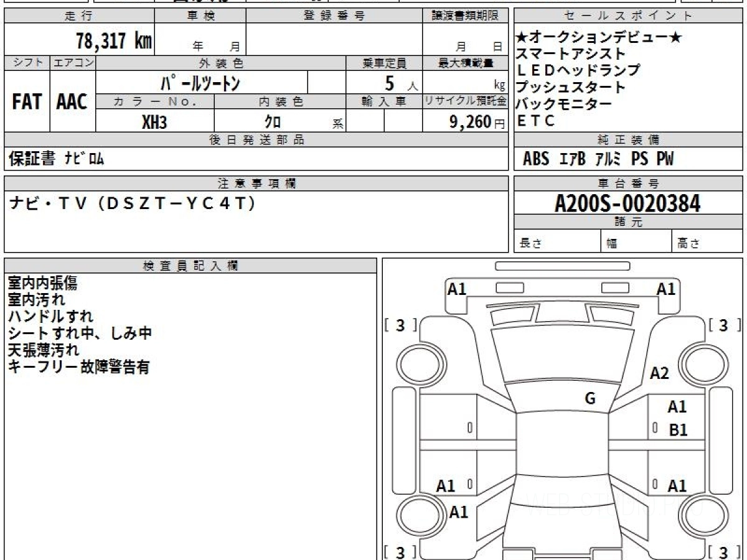Click the セールスポイント header
This screenshot has height=560, width=747.
pos(628,16)
